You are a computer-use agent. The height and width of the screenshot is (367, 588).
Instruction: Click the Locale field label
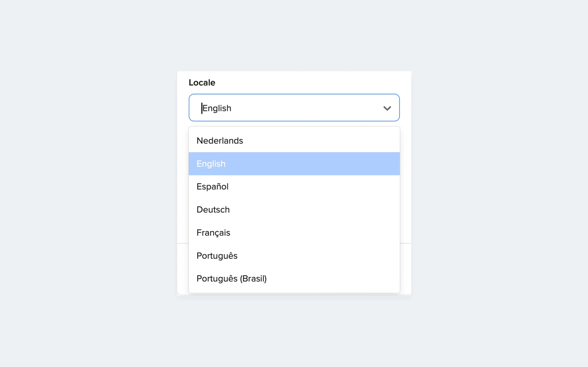[202, 83]
